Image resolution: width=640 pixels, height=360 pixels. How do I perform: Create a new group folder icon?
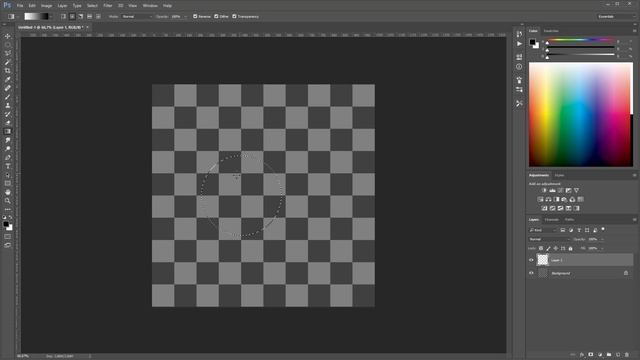pyautogui.click(x=609, y=355)
